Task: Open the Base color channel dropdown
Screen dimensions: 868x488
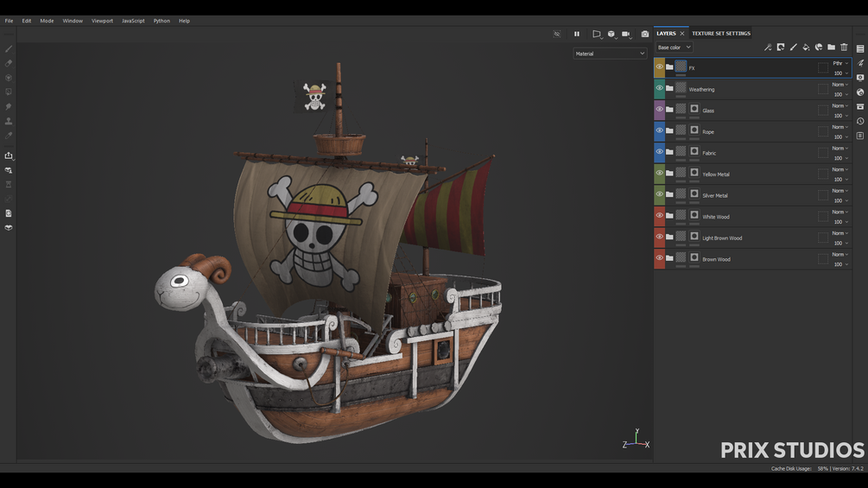Action: [674, 47]
